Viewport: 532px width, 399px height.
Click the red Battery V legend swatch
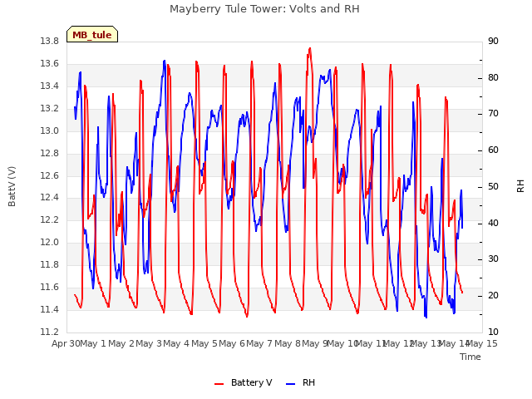pyautogui.click(x=219, y=383)
